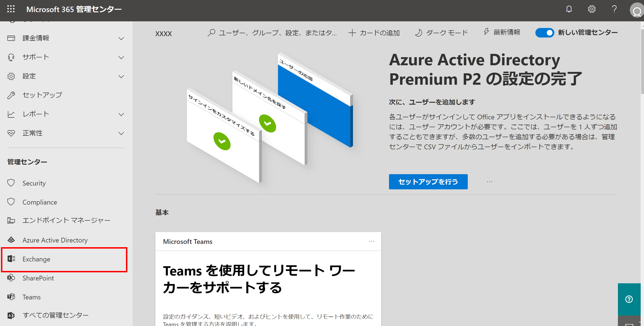The image size is (644, 326).
Task: Click the セットアップを行う button
Action: (x=428, y=182)
